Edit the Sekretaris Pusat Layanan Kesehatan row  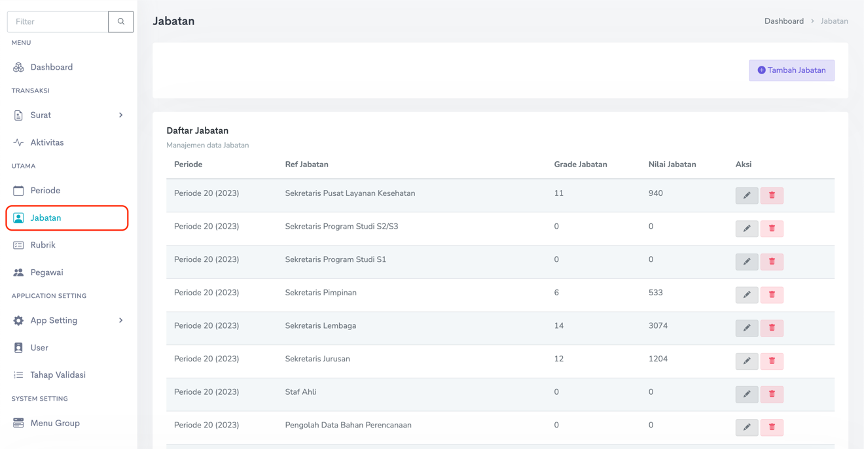pyautogui.click(x=746, y=196)
